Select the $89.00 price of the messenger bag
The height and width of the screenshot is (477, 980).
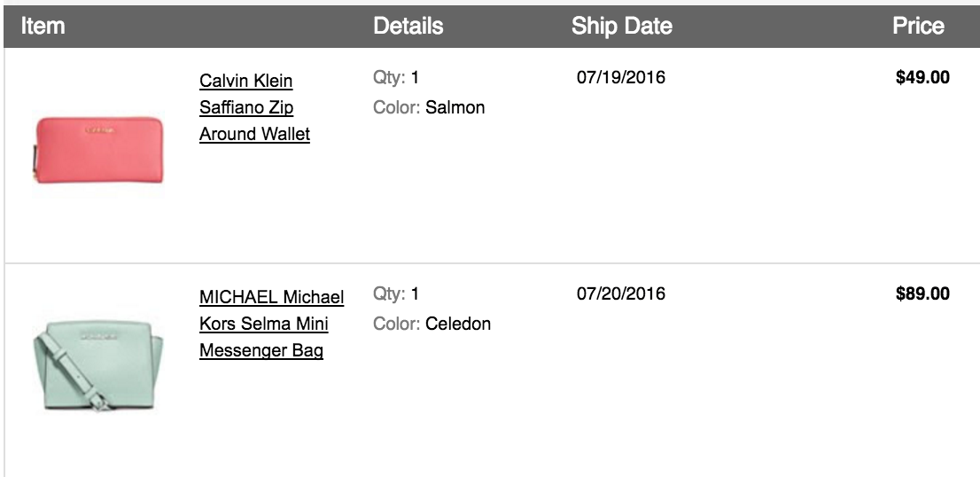pyautogui.click(x=922, y=293)
